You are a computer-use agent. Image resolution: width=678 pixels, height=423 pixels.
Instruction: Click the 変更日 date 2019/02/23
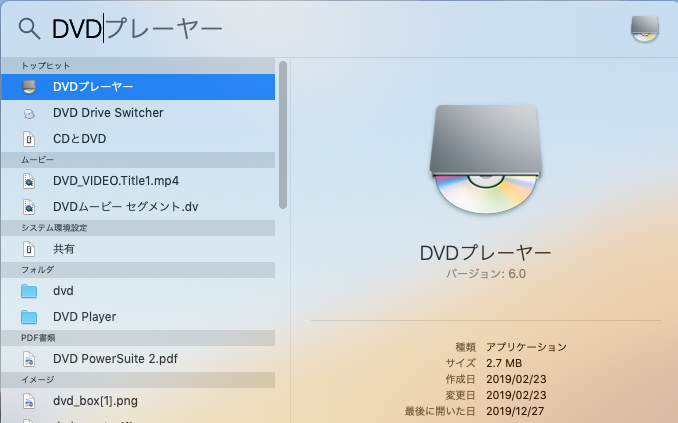(516, 395)
